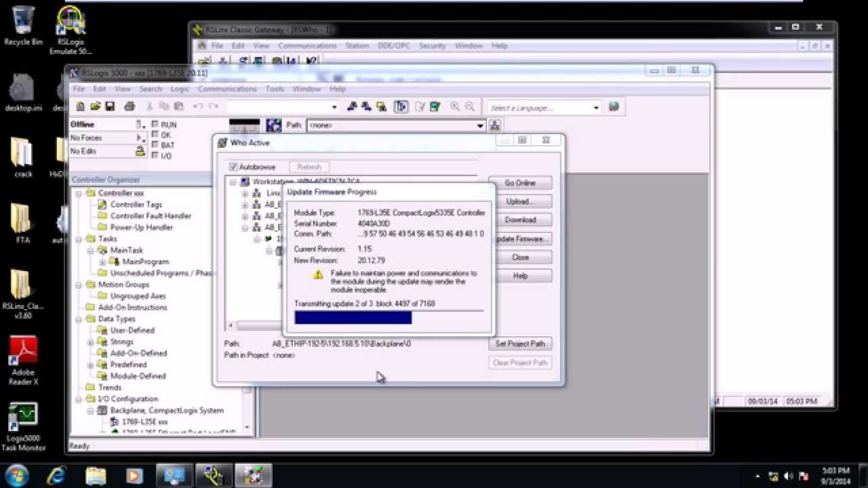
Task: Open the FTA folder on the desktop
Action: (x=23, y=224)
